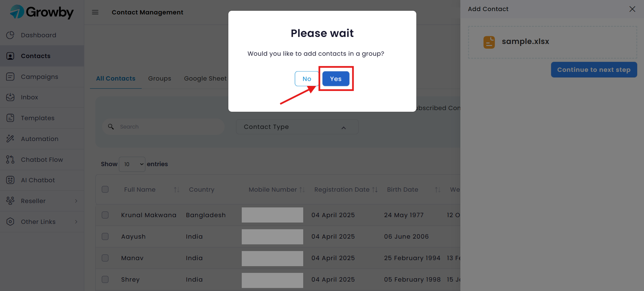This screenshot has width=644, height=291.
Task: Select the Templates icon
Action: 10,118
